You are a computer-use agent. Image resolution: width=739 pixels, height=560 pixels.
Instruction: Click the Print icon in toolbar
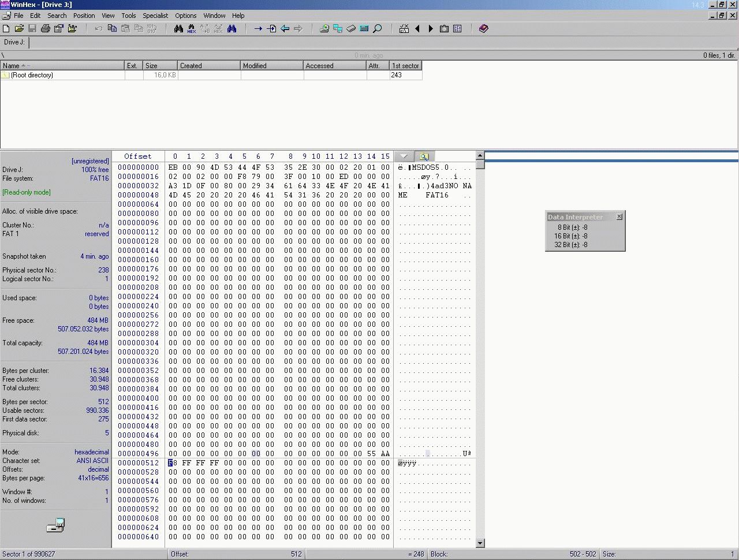[45, 28]
